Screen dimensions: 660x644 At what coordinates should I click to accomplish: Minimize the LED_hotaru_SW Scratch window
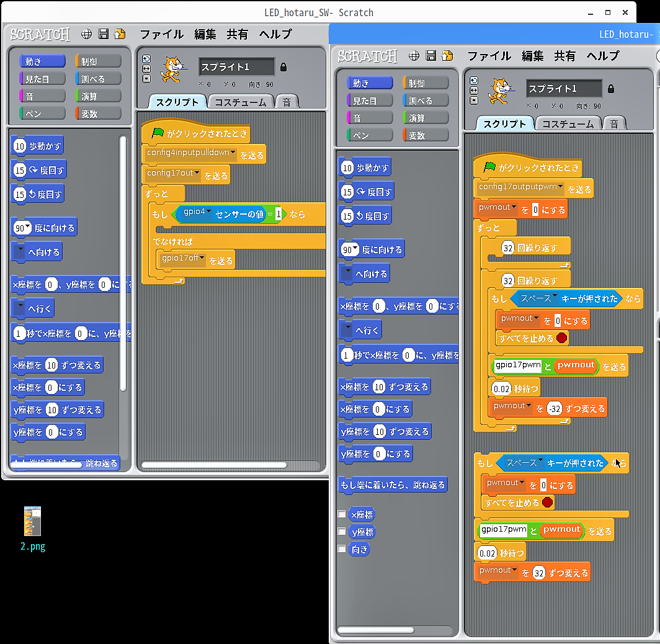pyautogui.click(x=591, y=13)
